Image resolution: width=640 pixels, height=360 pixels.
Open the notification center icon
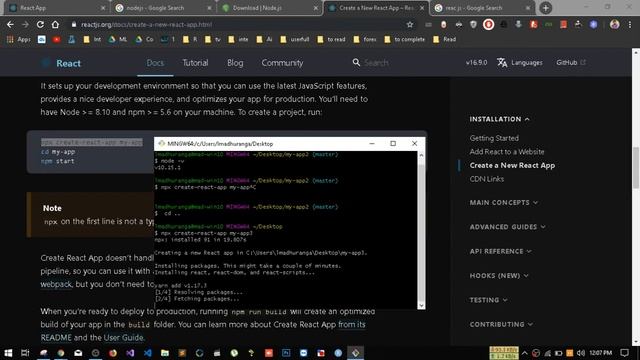[x=624, y=353]
